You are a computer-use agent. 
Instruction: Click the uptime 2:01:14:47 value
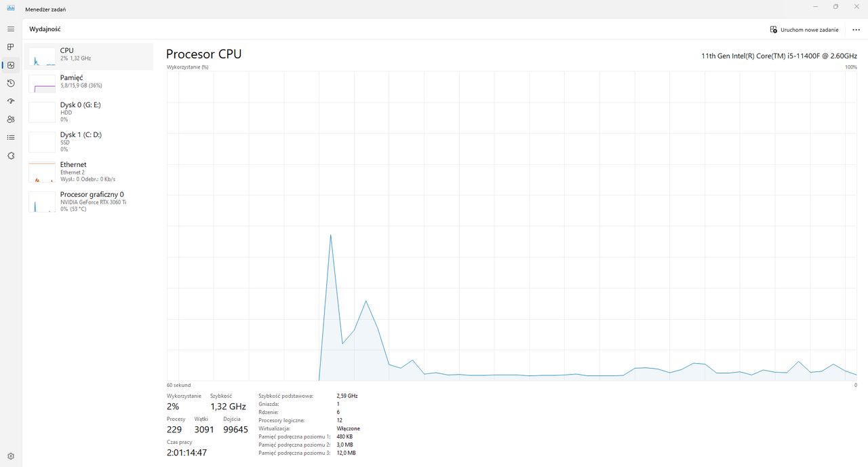point(186,453)
